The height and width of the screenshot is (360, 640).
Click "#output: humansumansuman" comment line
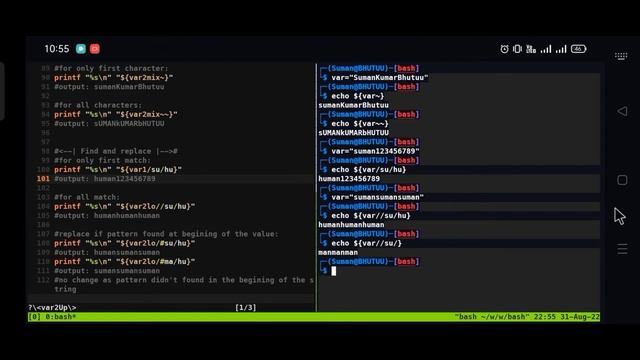coord(107,252)
